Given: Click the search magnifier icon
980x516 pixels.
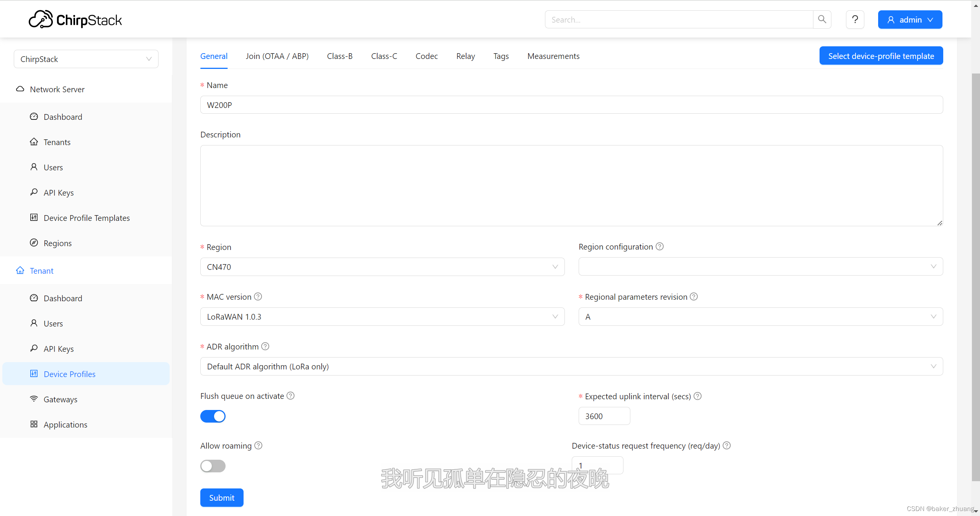Looking at the screenshot, I should point(821,19).
